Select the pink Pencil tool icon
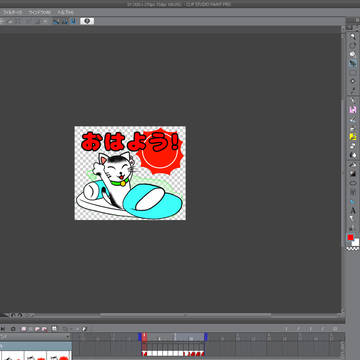The height and width of the screenshot is (360, 360). (x=353, y=109)
